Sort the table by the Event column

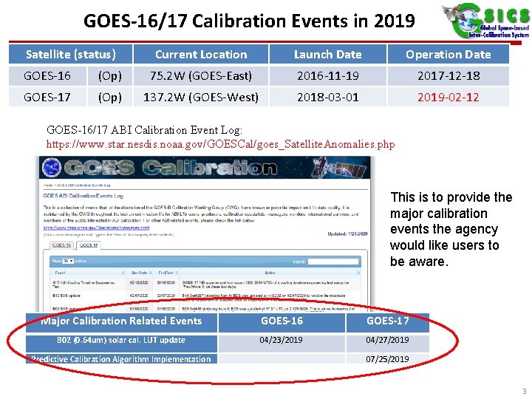(87, 273)
